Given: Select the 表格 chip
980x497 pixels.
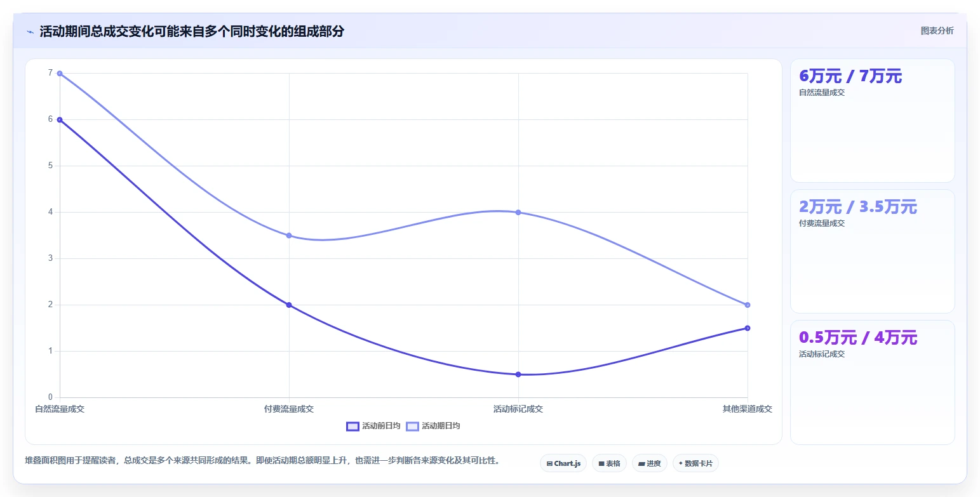Looking at the screenshot, I should point(609,463).
